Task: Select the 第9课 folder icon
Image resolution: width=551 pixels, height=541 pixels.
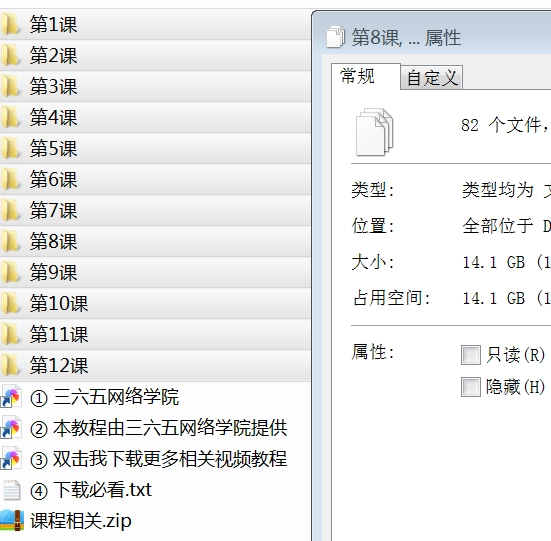Action: tap(10, 272)
